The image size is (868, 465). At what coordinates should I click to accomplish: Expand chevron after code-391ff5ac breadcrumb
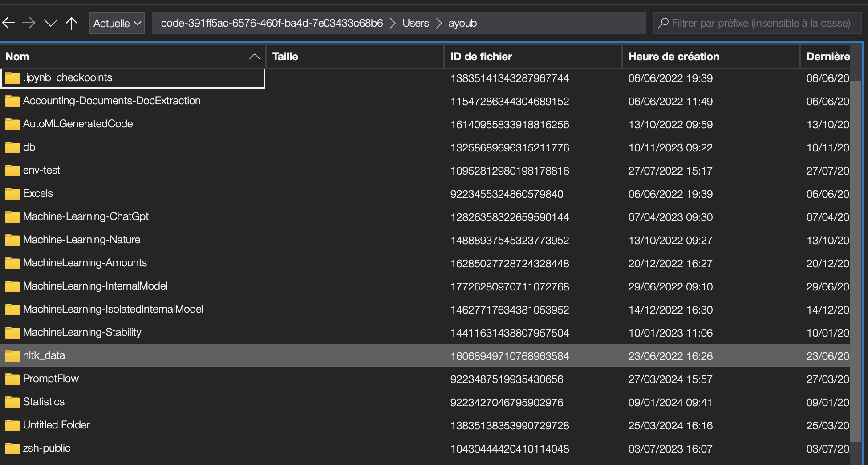tap(393, 23)
